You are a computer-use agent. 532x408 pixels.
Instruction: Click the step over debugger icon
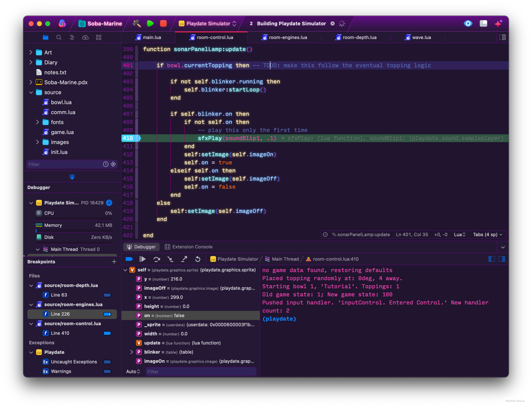[x=156, y=259]
